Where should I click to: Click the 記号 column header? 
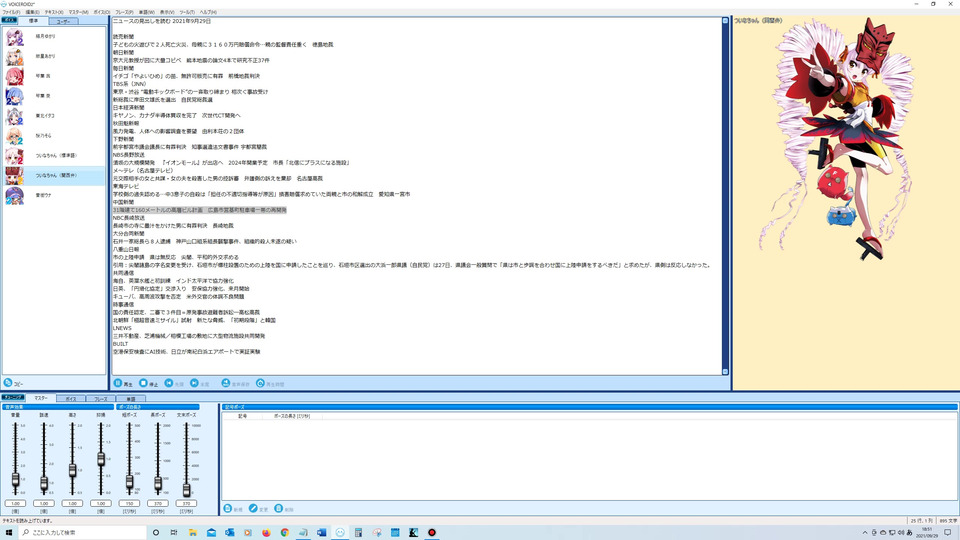tap(242, 416)
